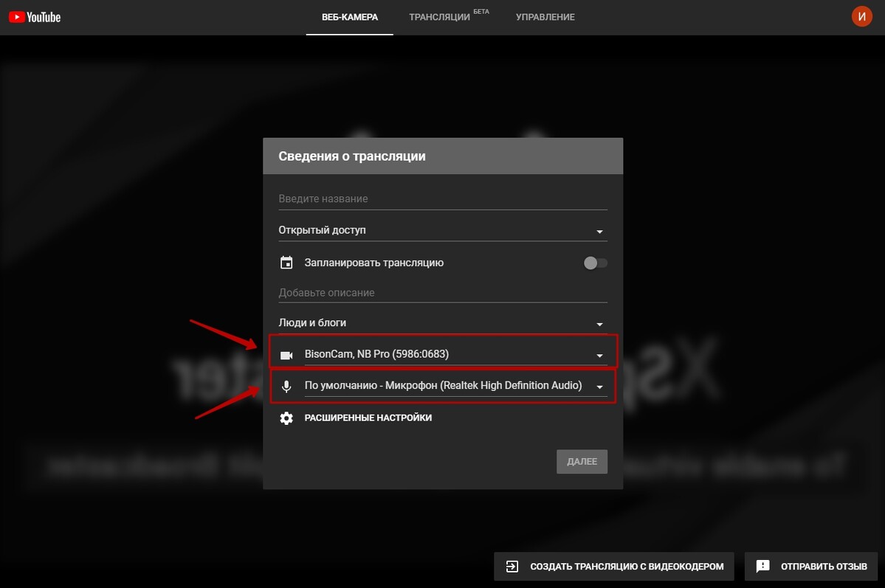Select the Веб-камера tab
The image size is (885, 588).
(x=350, y=17)
